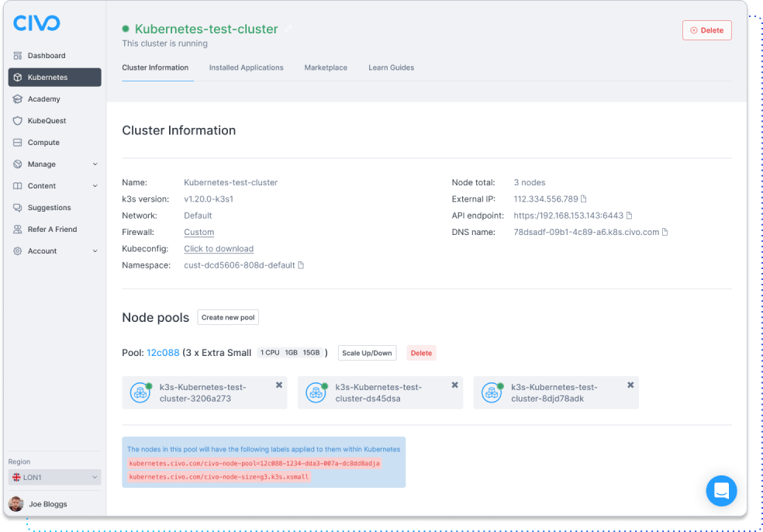The height and width of the screenshot is (532, 763).
Task: Open the LON1 region dropdown
Action: coord(54,477)
